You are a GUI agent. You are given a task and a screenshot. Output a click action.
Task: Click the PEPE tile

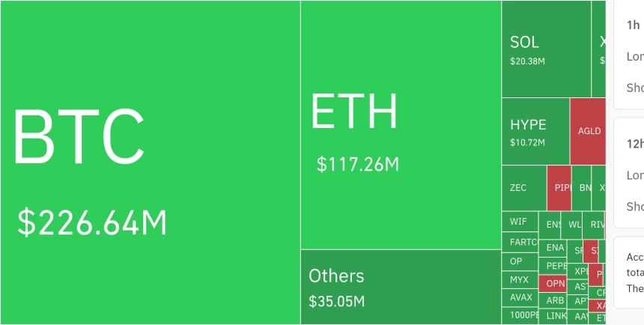point(556,266)
